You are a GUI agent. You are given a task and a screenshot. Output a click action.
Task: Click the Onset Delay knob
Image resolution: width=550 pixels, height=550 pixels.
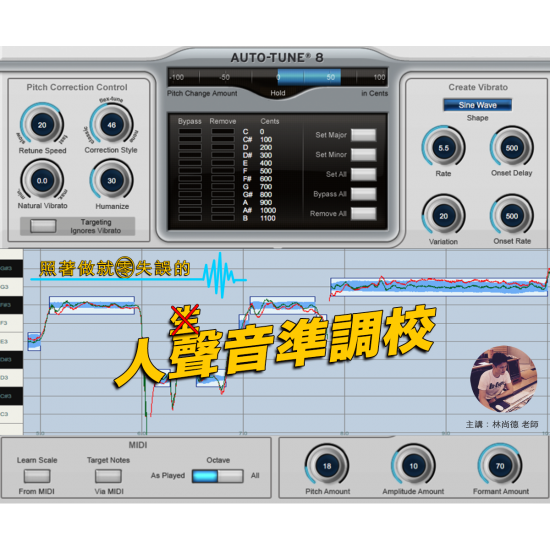click(x=512, y=148)
